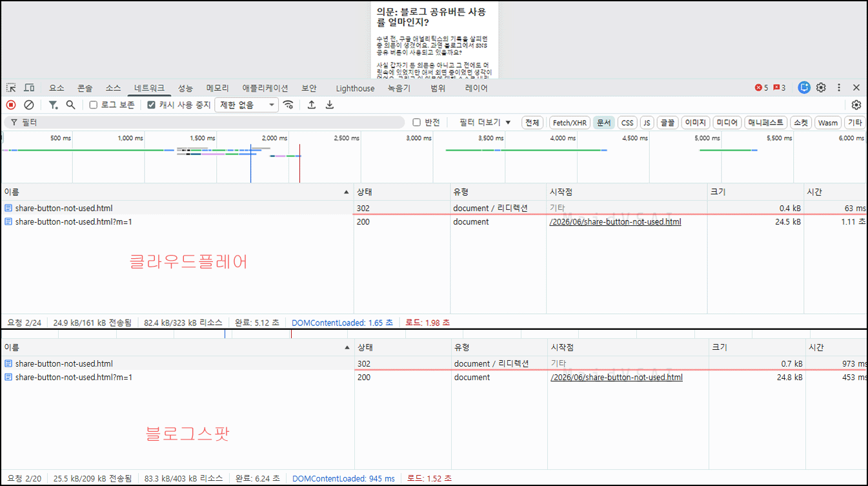Viewport: 868px width, 486px height.
Task: Tick the 반전 checkbox
Action: click(417, 123)
